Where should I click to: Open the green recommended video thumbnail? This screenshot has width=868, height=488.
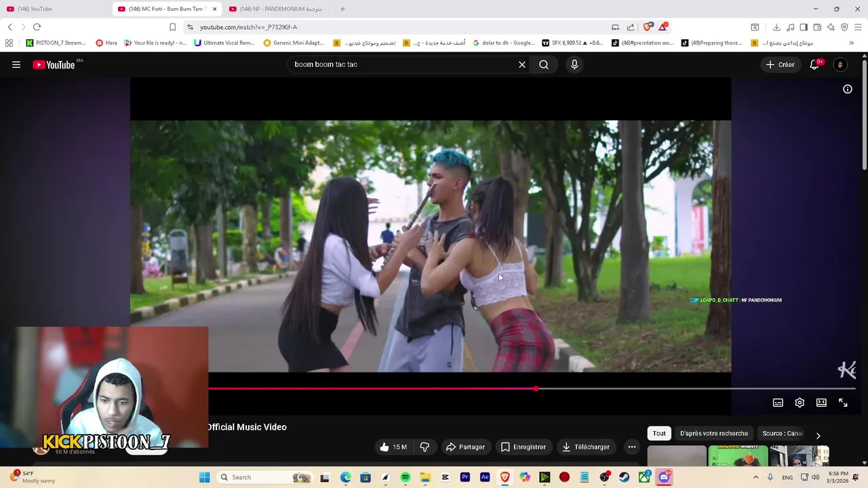[738, 456]
